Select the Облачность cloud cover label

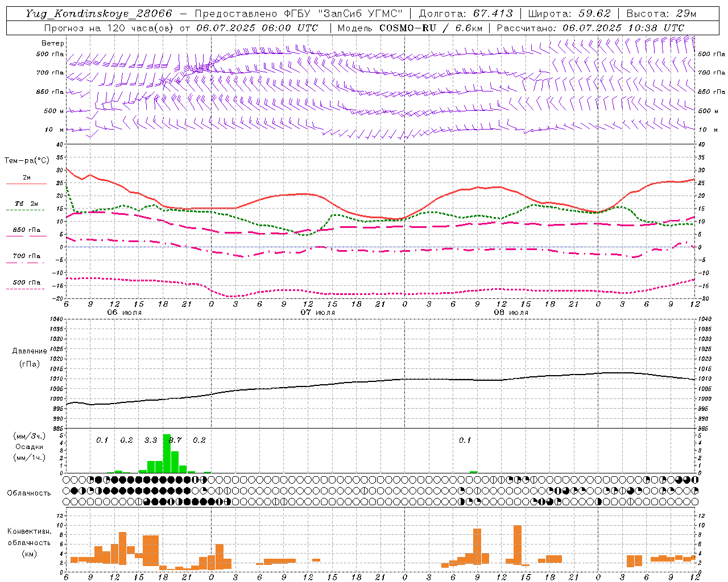29,493
